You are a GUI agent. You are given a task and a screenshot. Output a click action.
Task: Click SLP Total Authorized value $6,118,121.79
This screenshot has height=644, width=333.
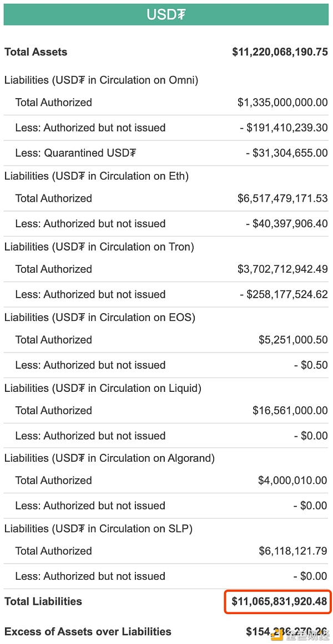coord(293,551)
